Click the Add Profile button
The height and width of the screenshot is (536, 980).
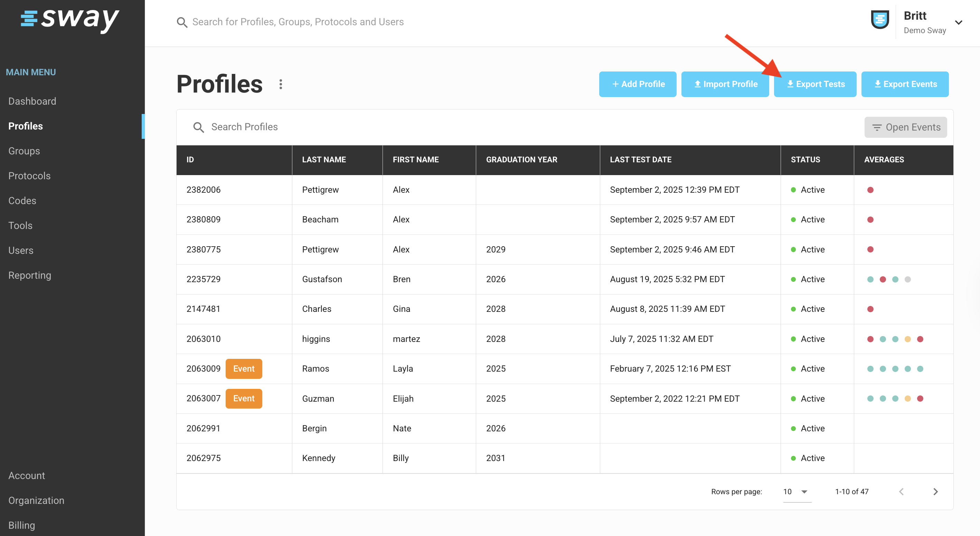(x=638, y=84)
